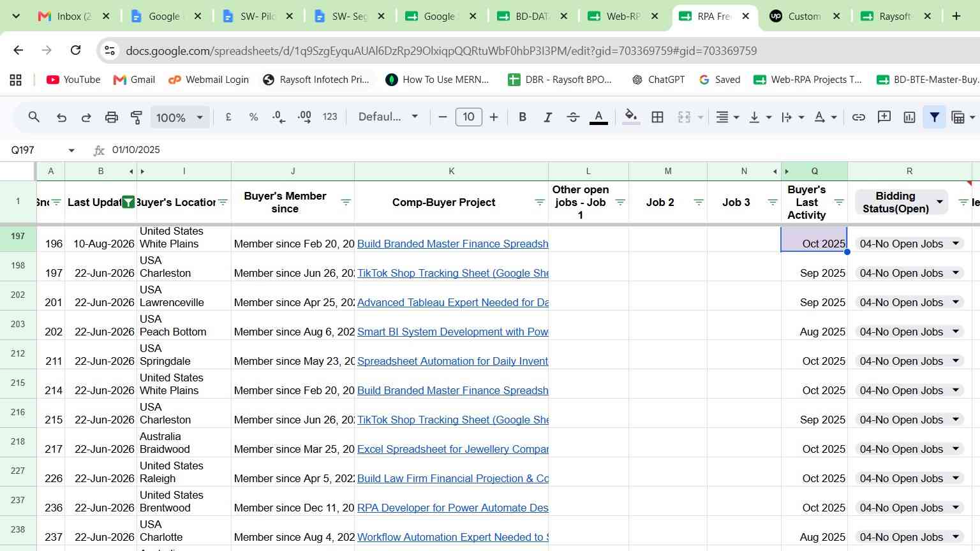Click the insert chart icon

coord(910,117)
